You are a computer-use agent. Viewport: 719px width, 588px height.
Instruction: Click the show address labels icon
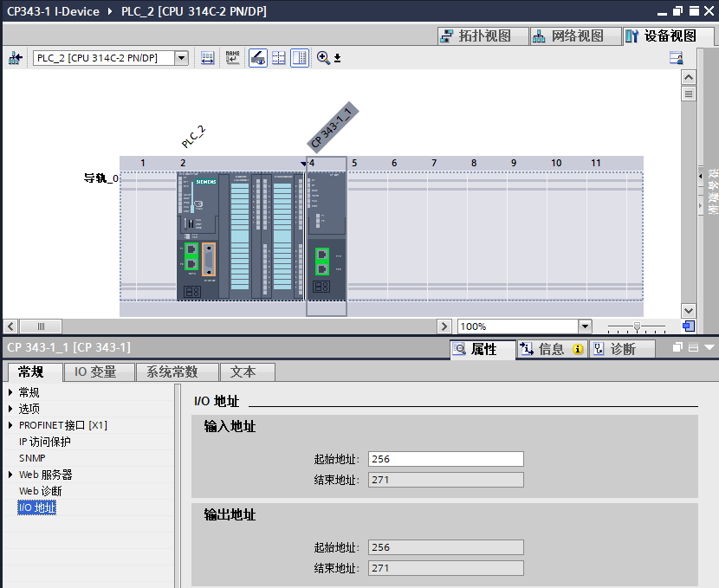click(x=207, y=58)
